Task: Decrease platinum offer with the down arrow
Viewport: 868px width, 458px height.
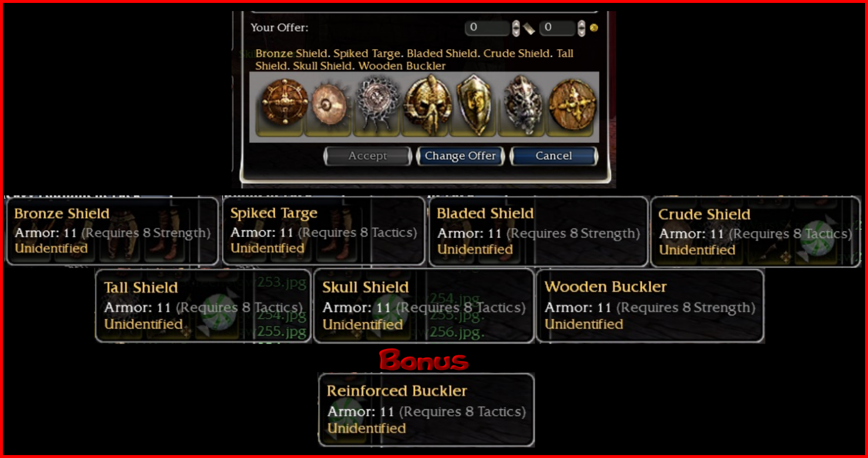Action: [516, 32]
